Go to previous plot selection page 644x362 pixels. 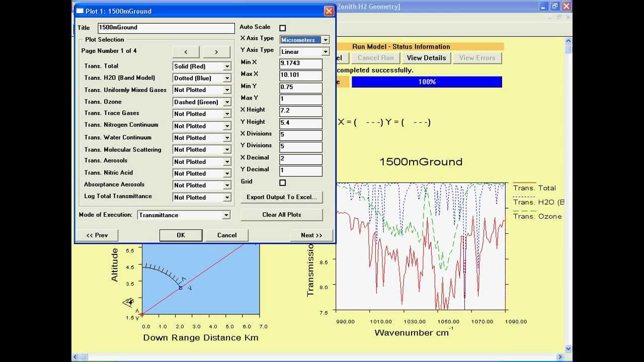(186, 52)
